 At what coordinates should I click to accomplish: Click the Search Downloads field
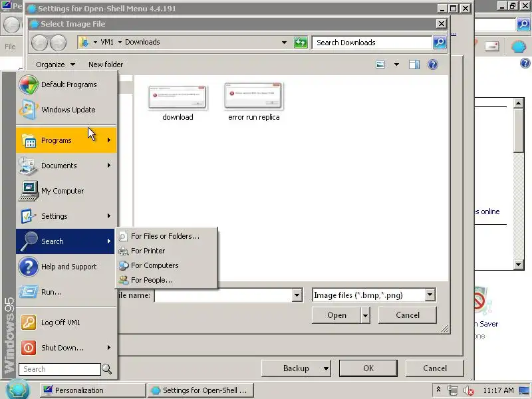pos(372,43)
